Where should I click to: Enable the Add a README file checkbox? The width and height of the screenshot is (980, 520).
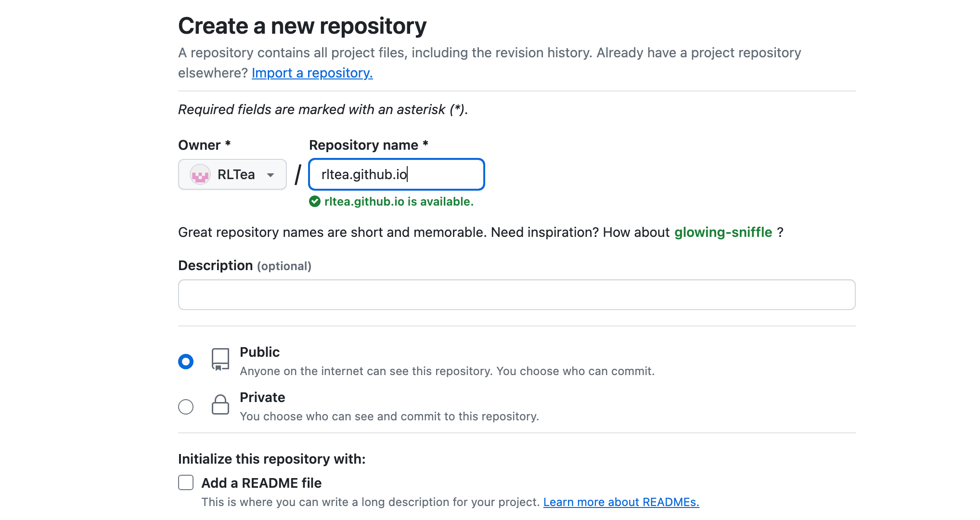186,482
